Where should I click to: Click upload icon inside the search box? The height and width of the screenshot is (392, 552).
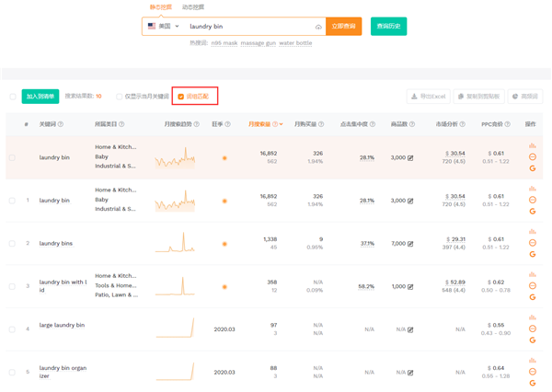point(318,27)
